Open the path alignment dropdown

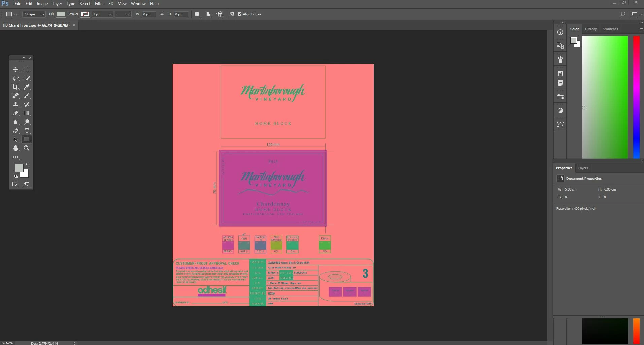(x=208, y=14)
